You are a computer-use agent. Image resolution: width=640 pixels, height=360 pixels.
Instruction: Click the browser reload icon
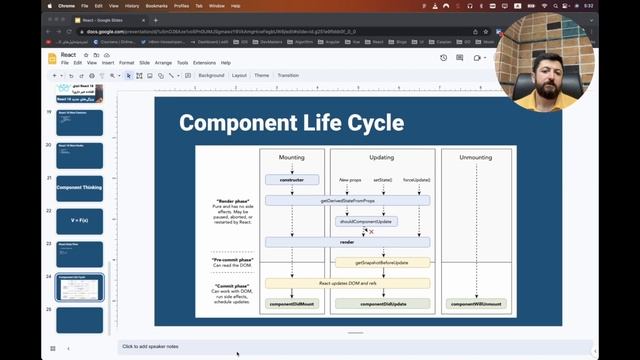click(x=69, y=31)
